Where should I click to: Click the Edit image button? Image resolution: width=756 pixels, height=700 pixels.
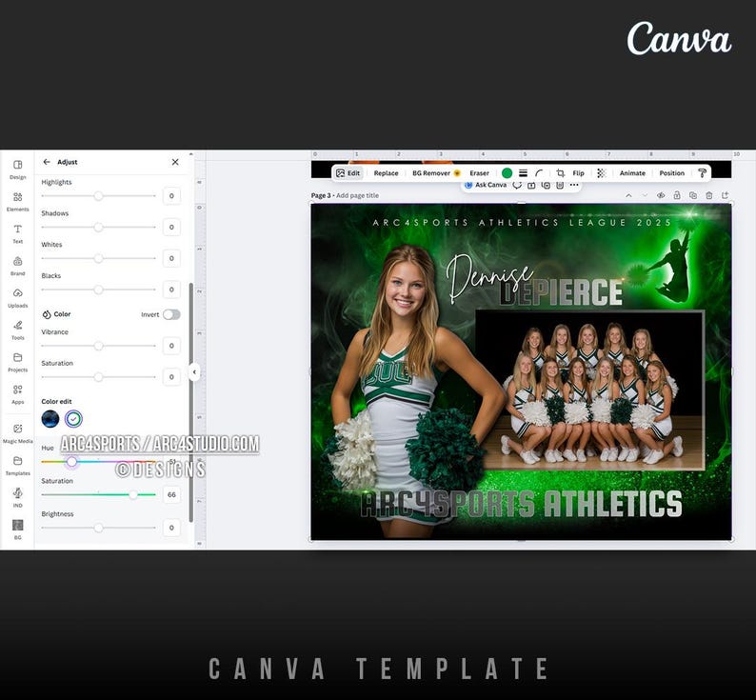(x=348, y=173)
